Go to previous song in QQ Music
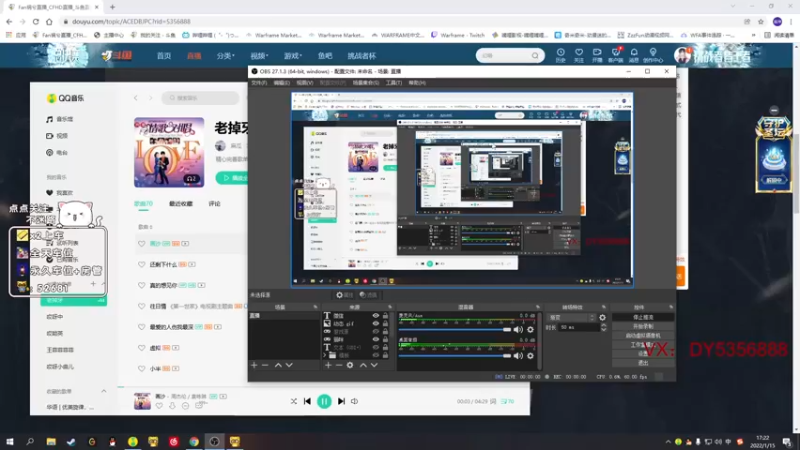Image resolution: width=800 pixels, height=450 pixels. click(x=307, y=402)
